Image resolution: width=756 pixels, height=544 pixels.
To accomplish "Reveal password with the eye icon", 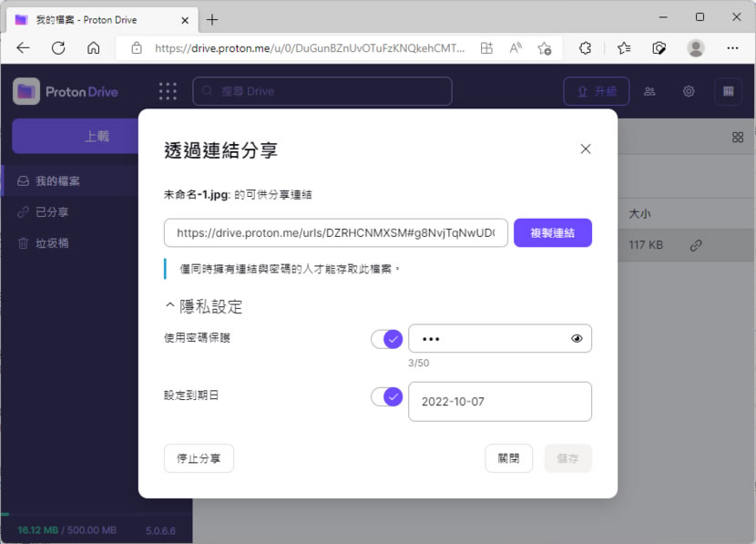I will [x=577, y=339].
